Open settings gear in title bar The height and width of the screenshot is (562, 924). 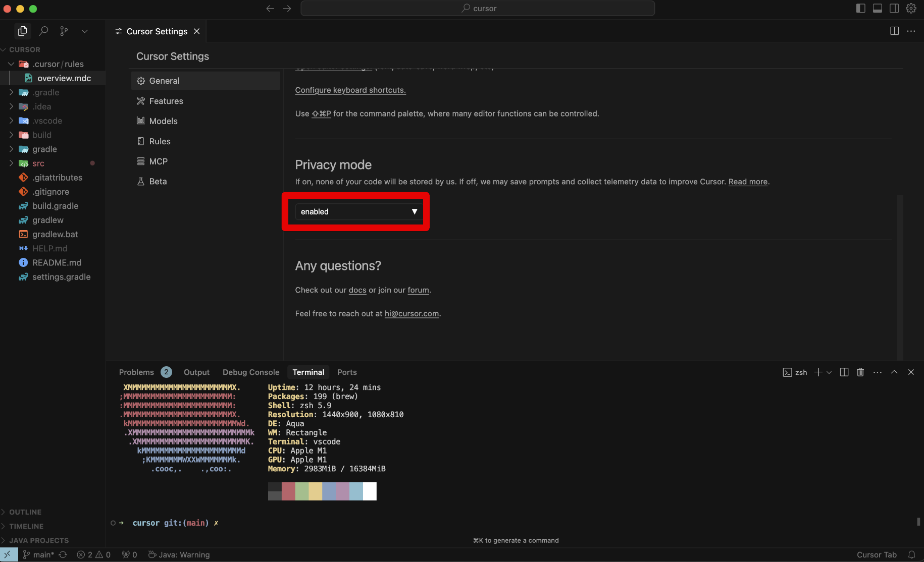tap(911, 8)
